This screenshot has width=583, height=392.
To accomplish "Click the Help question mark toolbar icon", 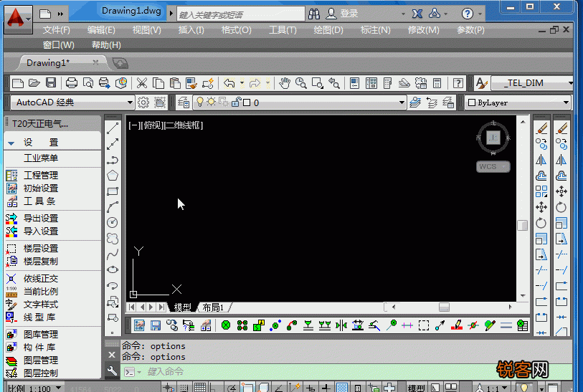I will click(458, 83).
